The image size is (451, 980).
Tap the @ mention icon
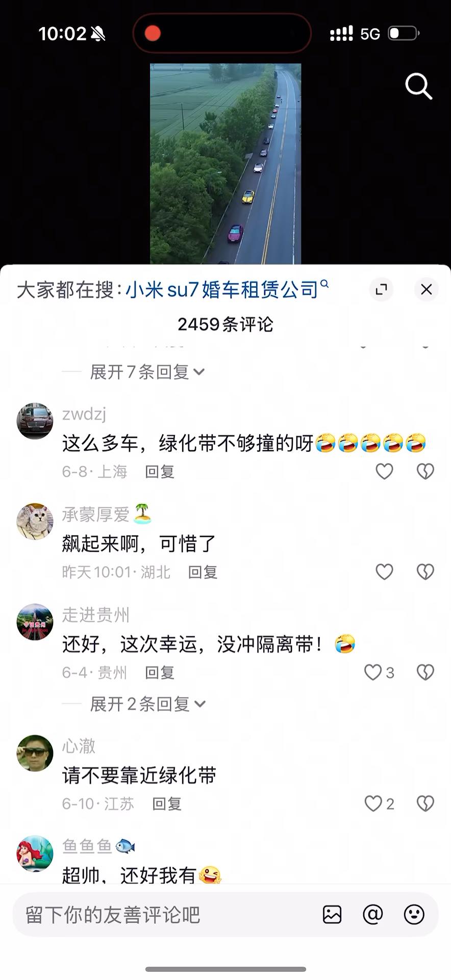pos(373,915)
